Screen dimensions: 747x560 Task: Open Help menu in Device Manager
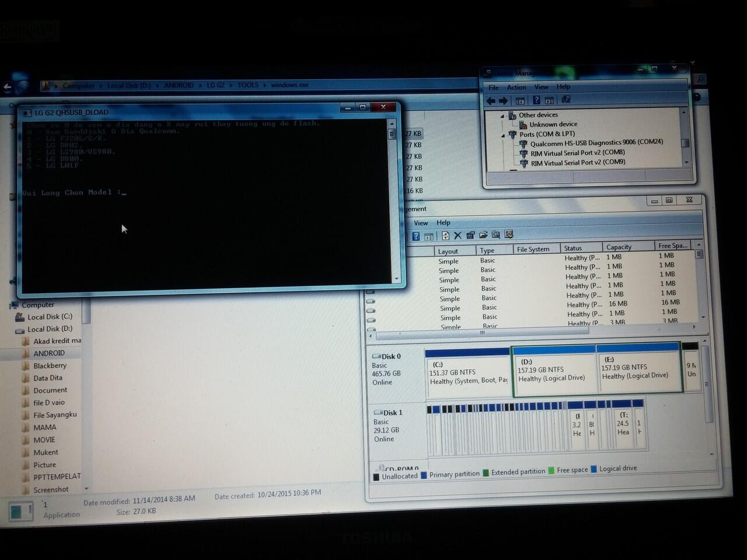(563, 86)
